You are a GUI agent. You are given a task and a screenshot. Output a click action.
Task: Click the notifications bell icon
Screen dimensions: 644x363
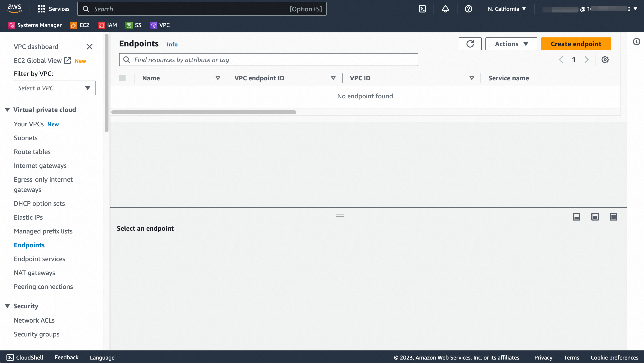coord(445,9)
